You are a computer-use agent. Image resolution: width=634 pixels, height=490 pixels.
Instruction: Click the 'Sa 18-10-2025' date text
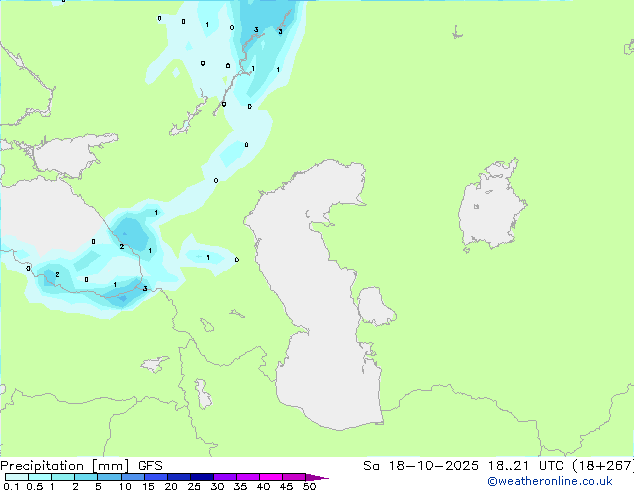(x=421, y=466)
